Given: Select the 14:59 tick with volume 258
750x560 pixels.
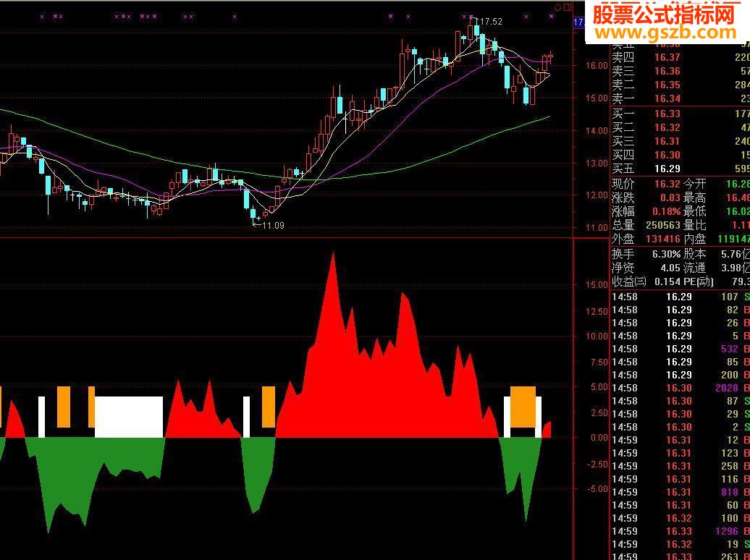Looking at the screenshot, I should coord(681,466).
